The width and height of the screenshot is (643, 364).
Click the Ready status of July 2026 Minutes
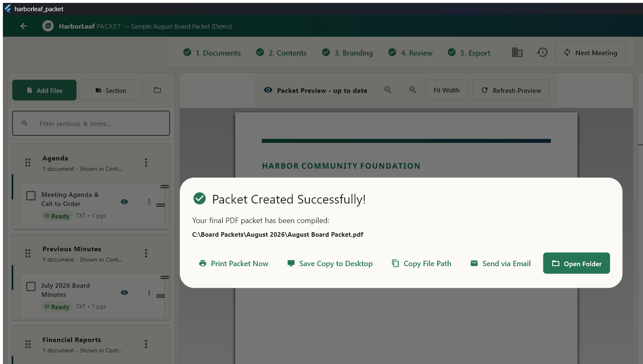pyautogui.click(x=57, y=307)
